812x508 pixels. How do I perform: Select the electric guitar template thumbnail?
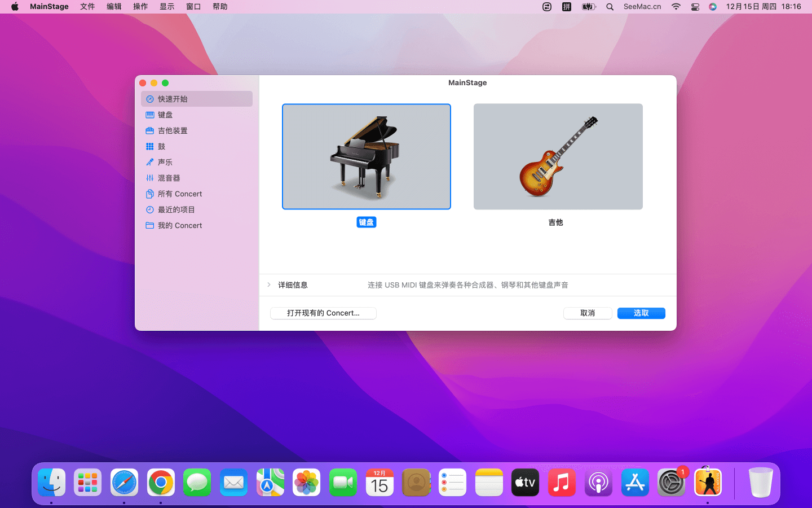click(x=558, y=156)
